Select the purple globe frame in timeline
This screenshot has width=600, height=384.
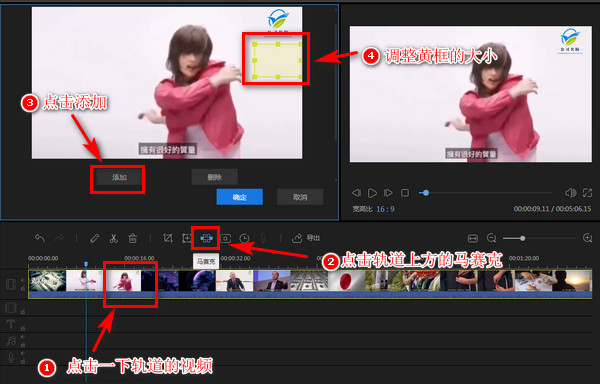pyautogui.click(x=197, y=281)
